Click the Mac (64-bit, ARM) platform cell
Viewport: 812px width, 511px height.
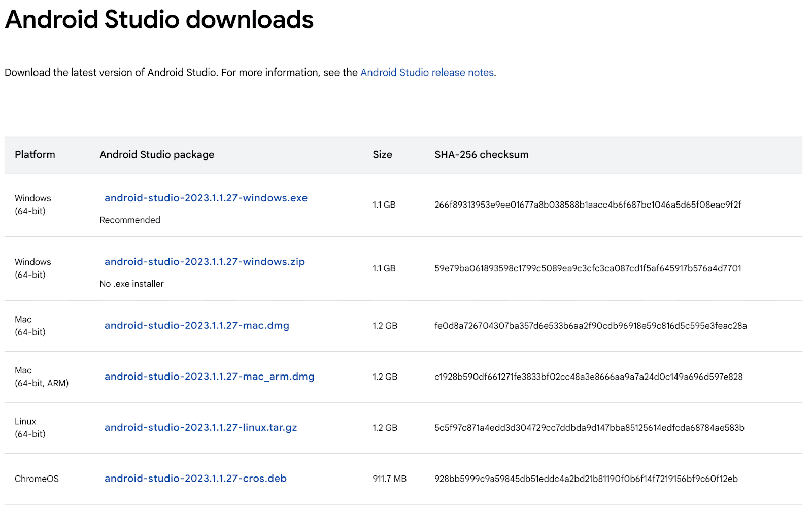(42, 377)
